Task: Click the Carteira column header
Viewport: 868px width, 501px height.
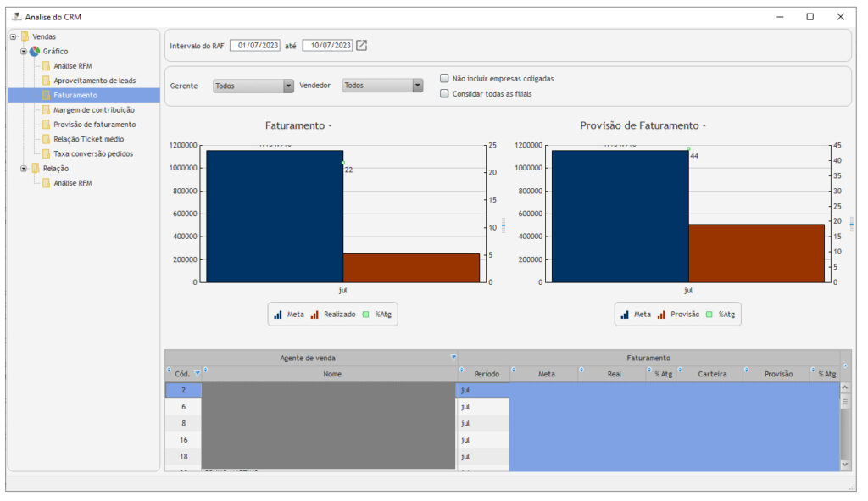Action: [712, 374]
